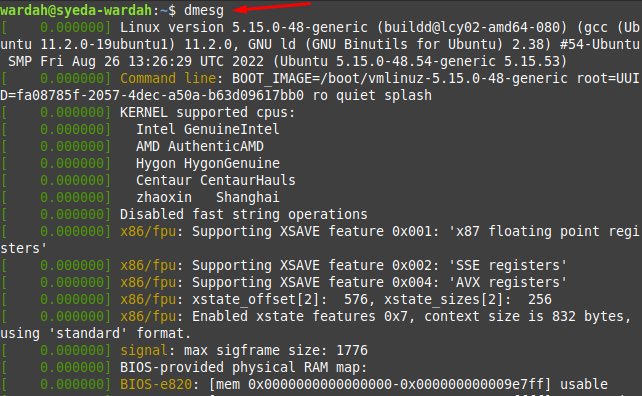Click 'zhaoxin Shanghai' entry
Viewport: 642px width, 396px height.
(x=208, y=197)
